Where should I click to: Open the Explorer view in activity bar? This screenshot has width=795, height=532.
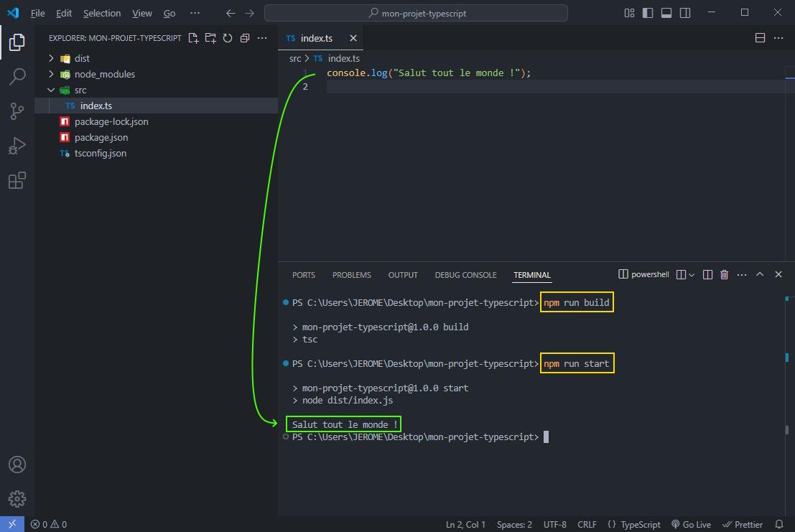point(17,42)
